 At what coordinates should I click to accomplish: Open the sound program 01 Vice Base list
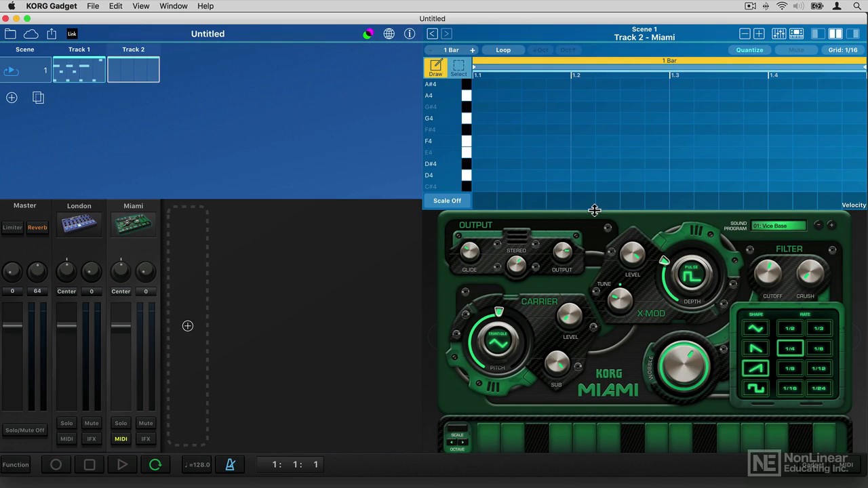coord(778,226)
